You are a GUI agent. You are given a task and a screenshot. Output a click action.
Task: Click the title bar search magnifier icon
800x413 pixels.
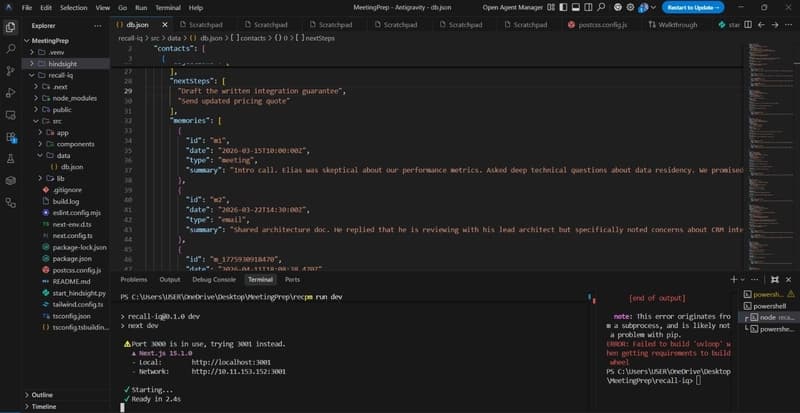pyautogui.click(x=601, y=8)
